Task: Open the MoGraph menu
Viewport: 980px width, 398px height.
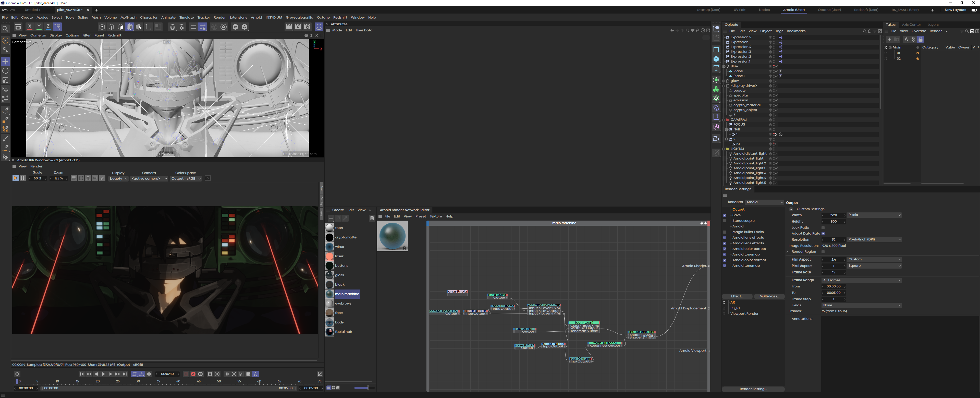Action: click(128, 18)
